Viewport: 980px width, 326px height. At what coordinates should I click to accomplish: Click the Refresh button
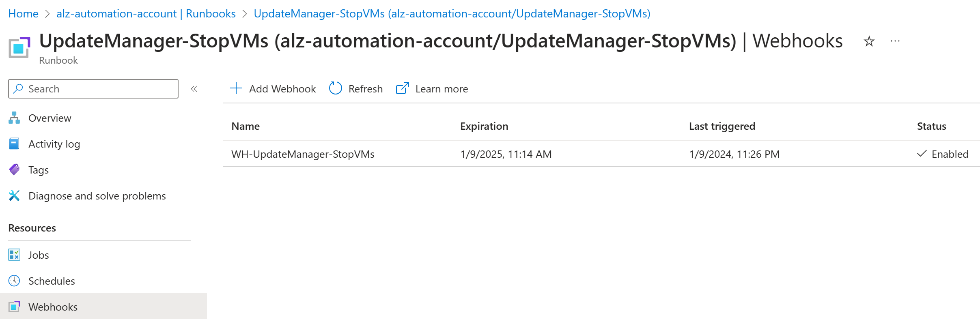(356, 89)
